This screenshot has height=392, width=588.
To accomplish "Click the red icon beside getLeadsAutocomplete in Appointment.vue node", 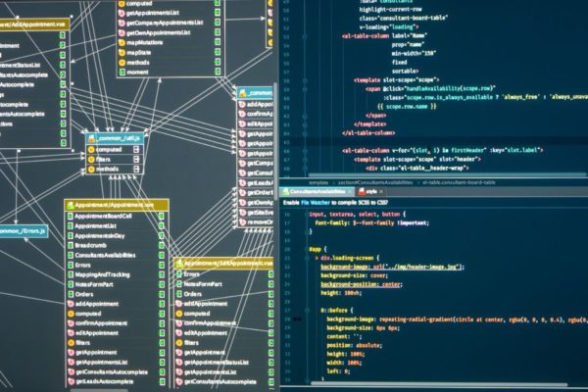I will click(71, 382).
